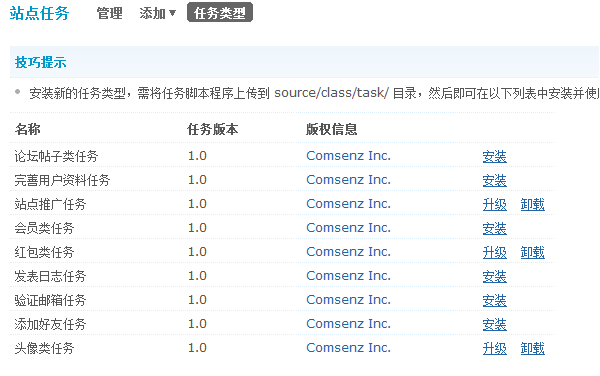Install the 发表日志任务 task type
The image size is (600, 376).
pos(494,276)
